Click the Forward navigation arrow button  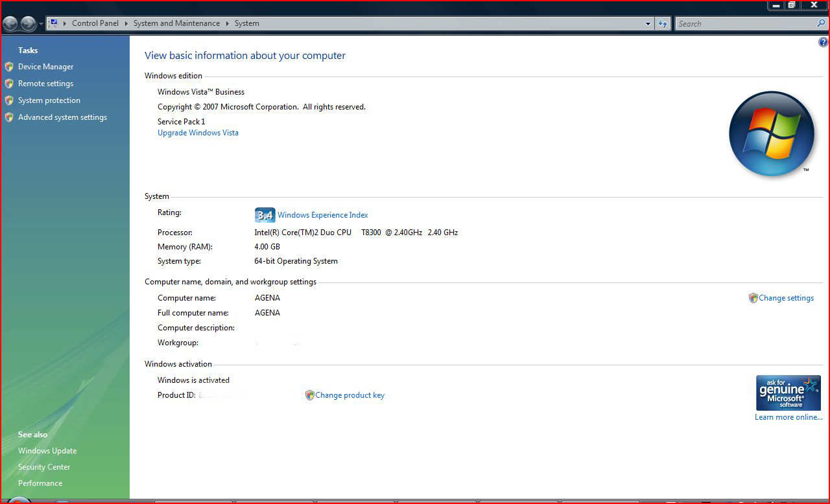pyautogui.click(x=29, y=24)
